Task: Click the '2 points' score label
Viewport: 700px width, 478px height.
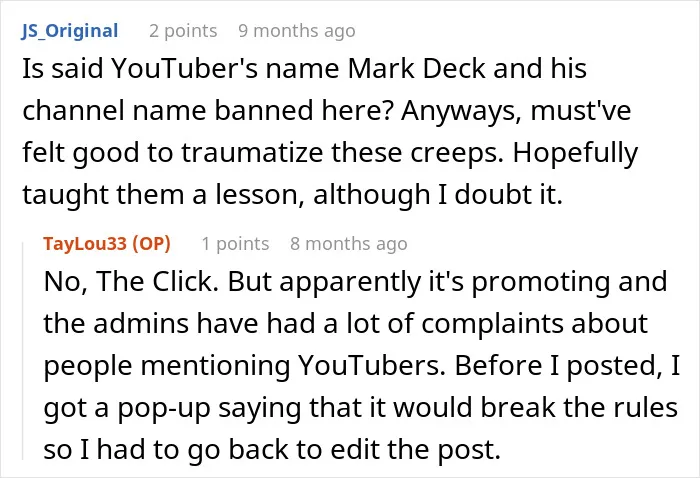Action: 183,31
